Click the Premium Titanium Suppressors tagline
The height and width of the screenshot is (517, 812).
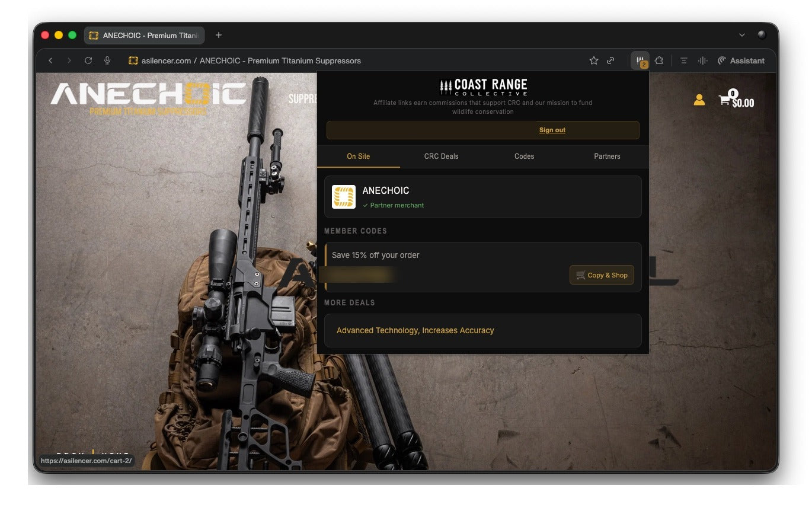tap(148, 111)
